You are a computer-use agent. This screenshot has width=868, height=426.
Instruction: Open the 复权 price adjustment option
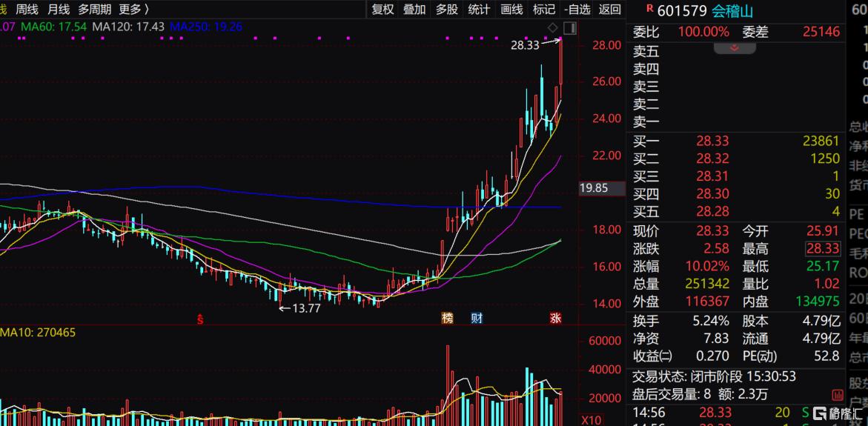382,9
